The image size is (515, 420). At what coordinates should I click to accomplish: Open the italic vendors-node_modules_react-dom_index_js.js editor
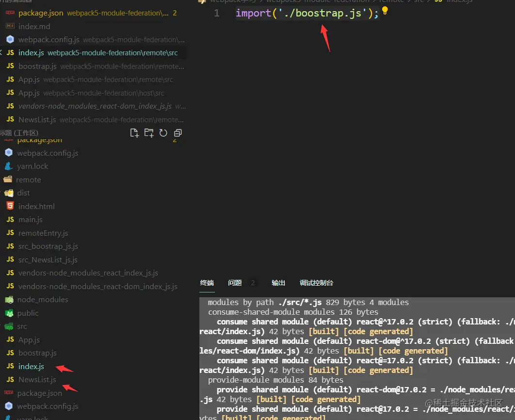pos(93,106)
